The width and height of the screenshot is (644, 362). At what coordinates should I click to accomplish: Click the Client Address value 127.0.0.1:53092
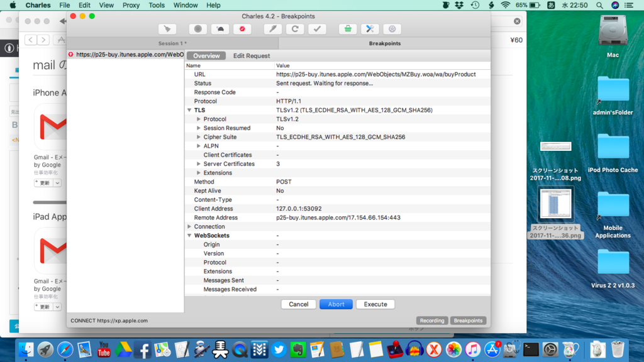coord(299,209)
